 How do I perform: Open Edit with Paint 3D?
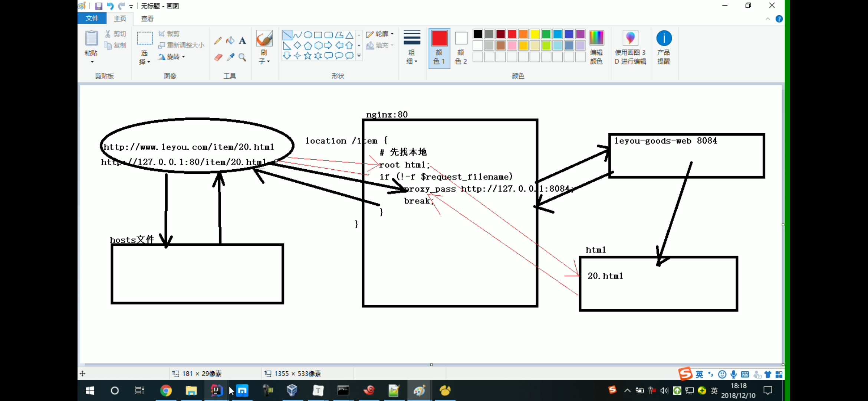click(630, 48)
